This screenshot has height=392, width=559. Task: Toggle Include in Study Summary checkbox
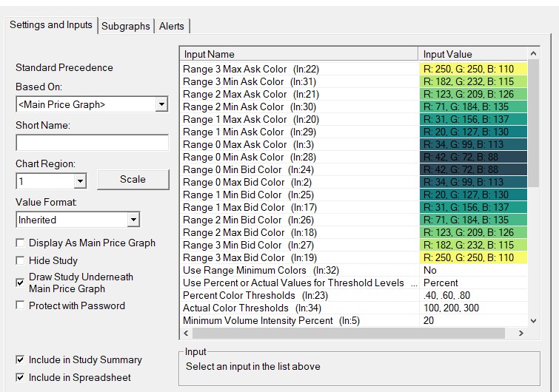(x=20, y=360)
